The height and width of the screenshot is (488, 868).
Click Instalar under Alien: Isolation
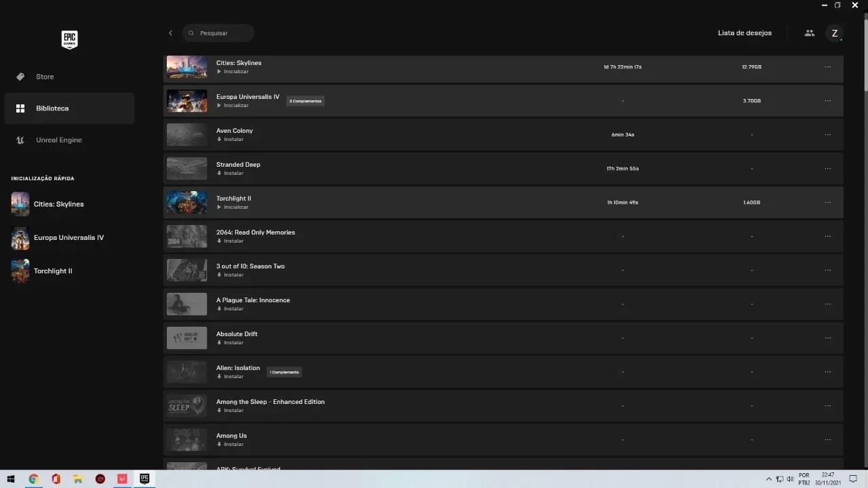230,377
